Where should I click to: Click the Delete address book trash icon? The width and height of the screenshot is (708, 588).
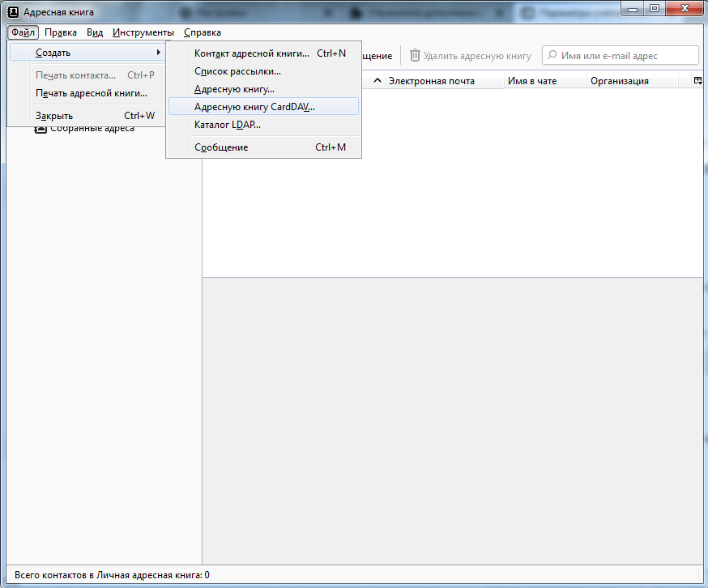415,56
